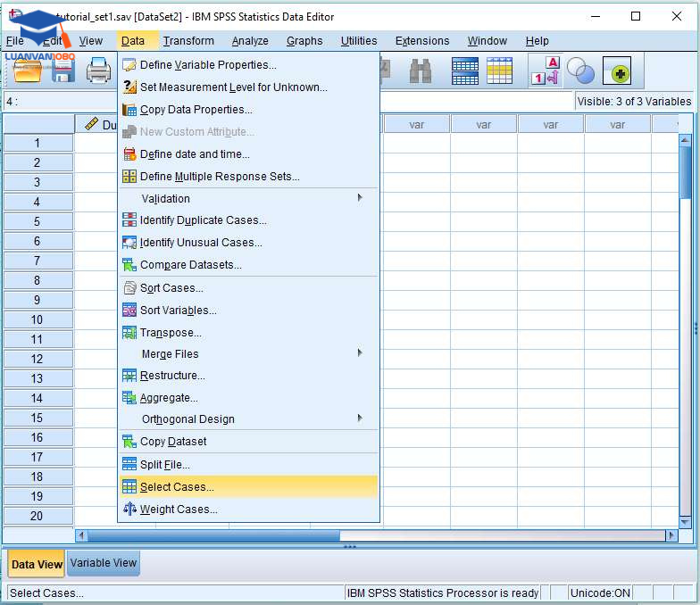
Task: Choose Sort Variables entry
Action: [x=248, y=311]
